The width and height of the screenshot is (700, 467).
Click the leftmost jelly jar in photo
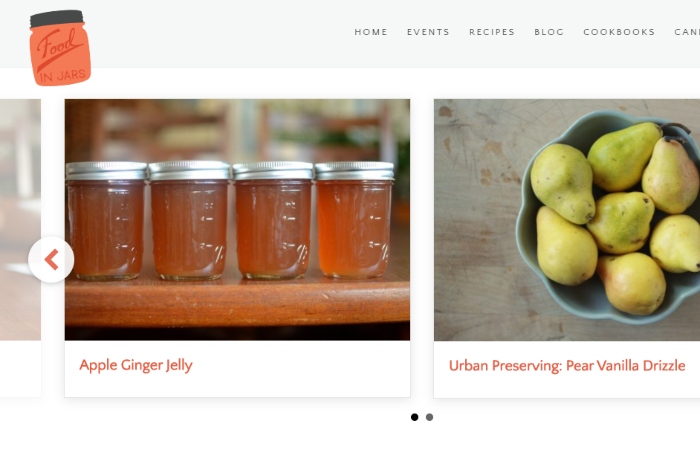click(x=106, y=221)
